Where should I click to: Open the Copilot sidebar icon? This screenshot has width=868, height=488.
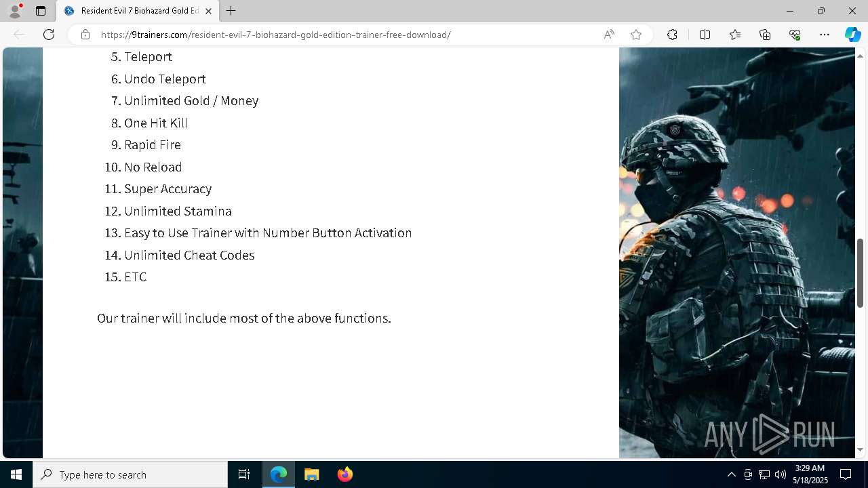(852, 35)
